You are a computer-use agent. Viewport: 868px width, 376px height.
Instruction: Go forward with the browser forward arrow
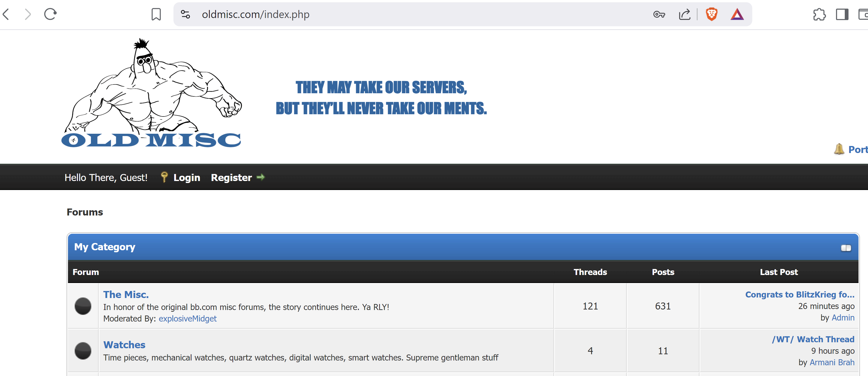28,14
